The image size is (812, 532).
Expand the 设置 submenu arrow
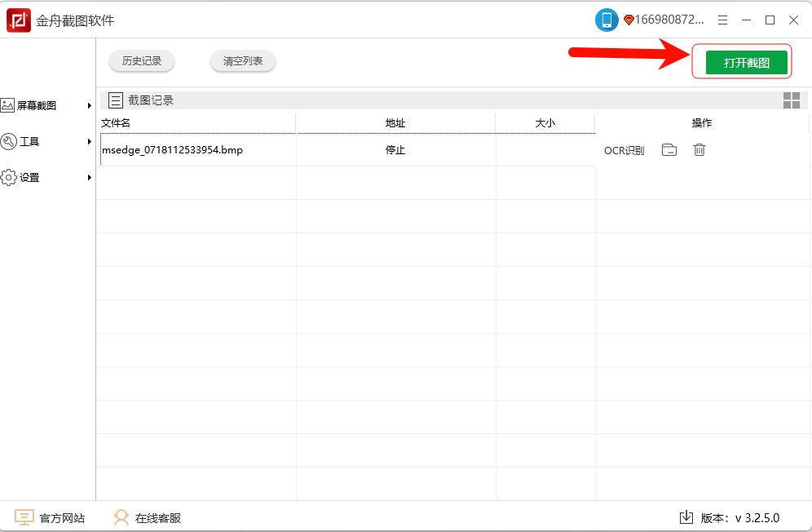point(90,177)
